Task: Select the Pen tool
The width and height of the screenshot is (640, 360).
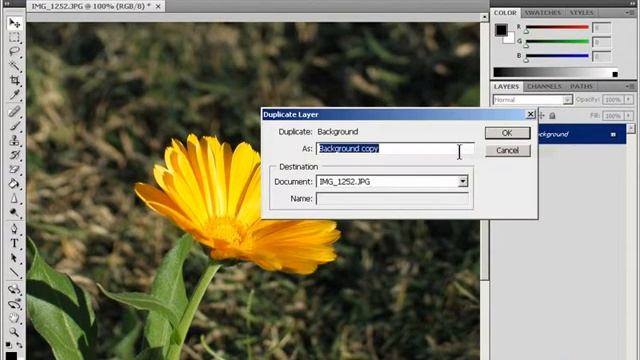Action: (x=14, y=229)
